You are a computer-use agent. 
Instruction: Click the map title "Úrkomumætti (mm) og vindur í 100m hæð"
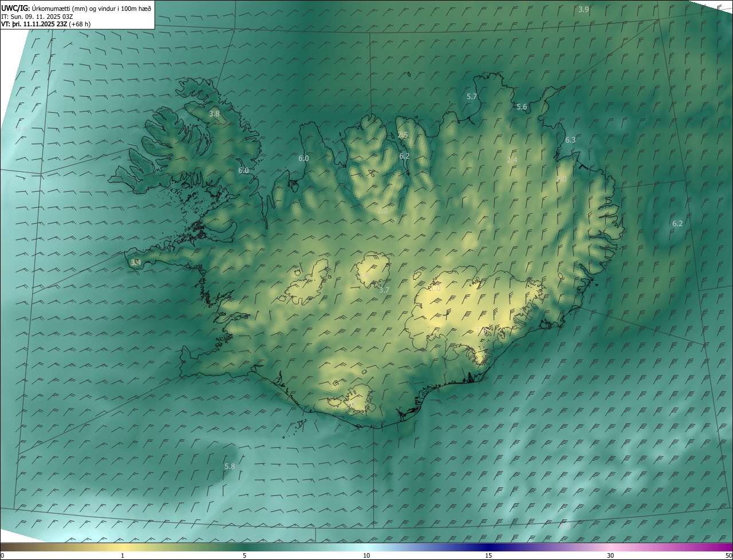click(92, 9)
